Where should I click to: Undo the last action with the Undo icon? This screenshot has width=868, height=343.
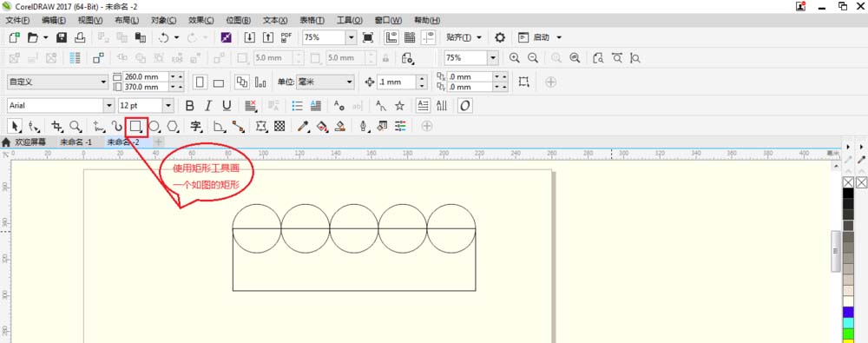pyautogui.click(x=164, y=37)
